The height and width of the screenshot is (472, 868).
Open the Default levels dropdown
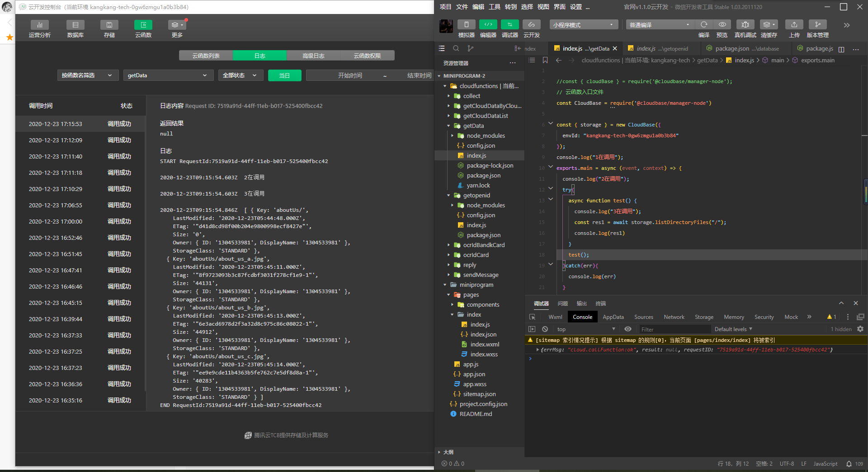[733, 329]
